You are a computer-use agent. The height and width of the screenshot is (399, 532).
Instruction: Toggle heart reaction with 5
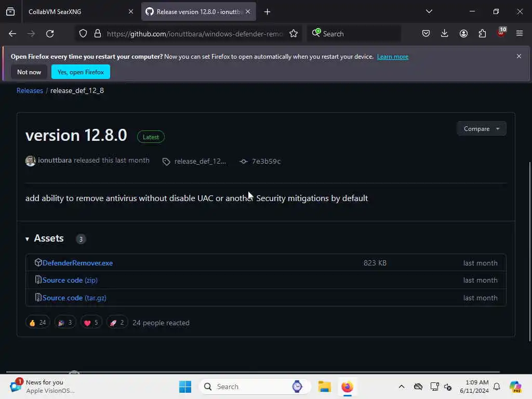click(91, 322)
